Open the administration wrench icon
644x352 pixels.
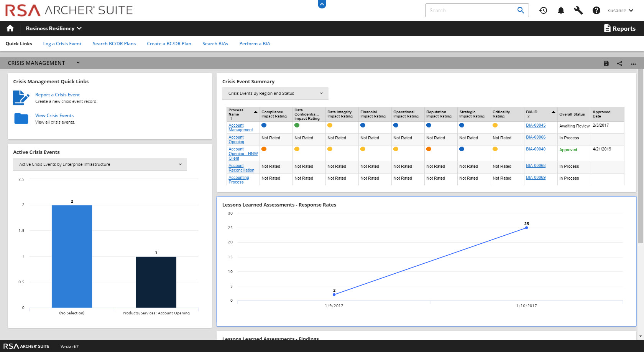(578, 10)
